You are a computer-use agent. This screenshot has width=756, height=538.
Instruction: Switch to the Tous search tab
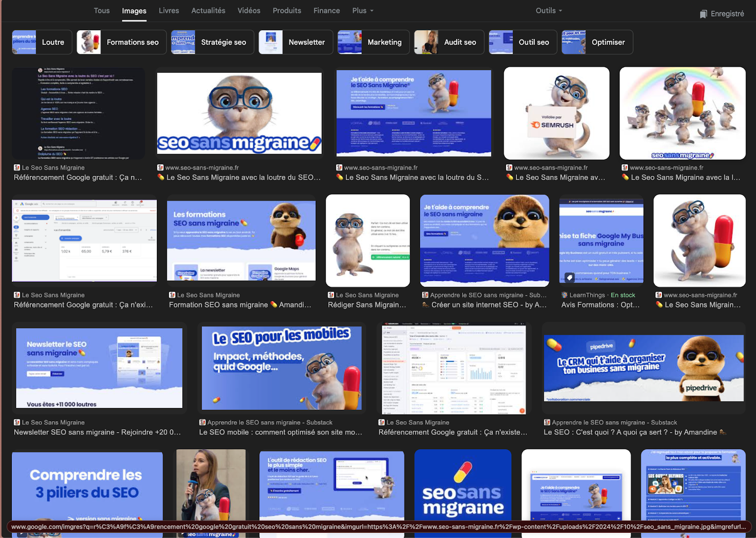coord(102,10)
